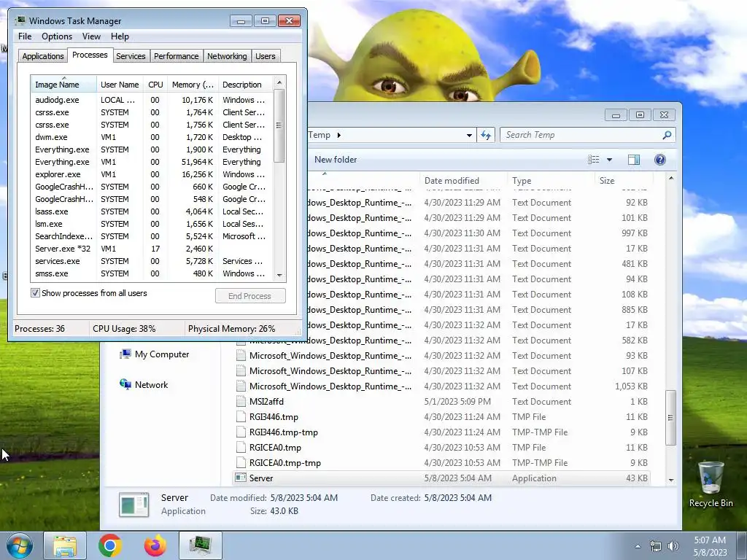Click the large Server thumbnail in details pane
Viewport: 747px width, 560px height.
pyautogui.click(x=134, y=505)
